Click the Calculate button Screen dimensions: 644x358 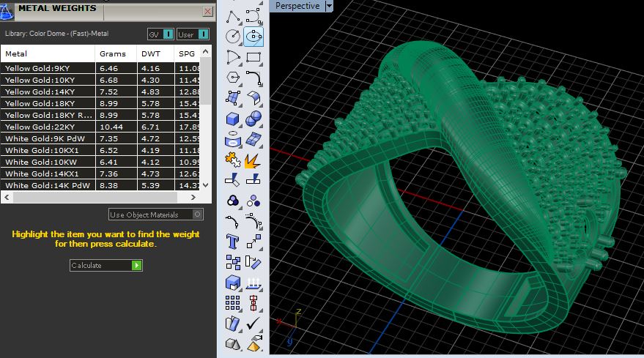point(106,265)
